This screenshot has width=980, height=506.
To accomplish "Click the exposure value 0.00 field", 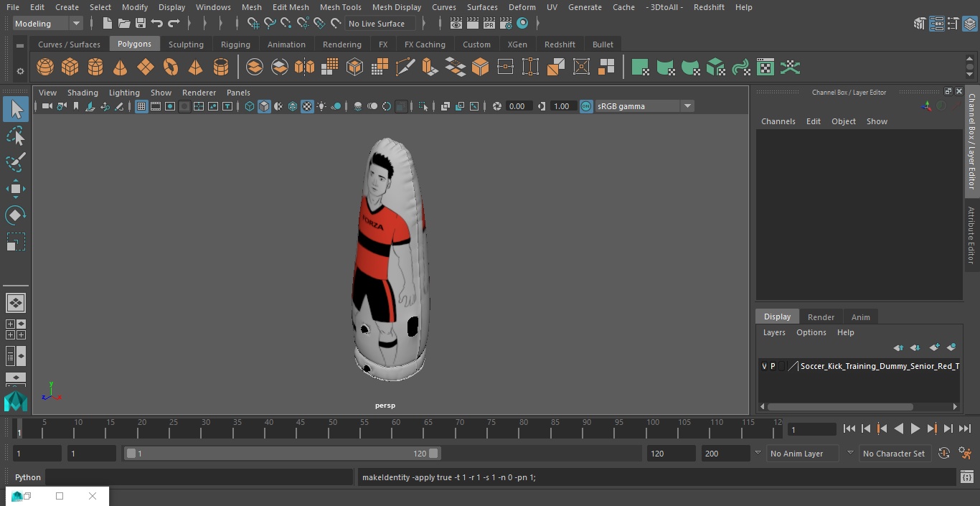I will pos(518,106).
